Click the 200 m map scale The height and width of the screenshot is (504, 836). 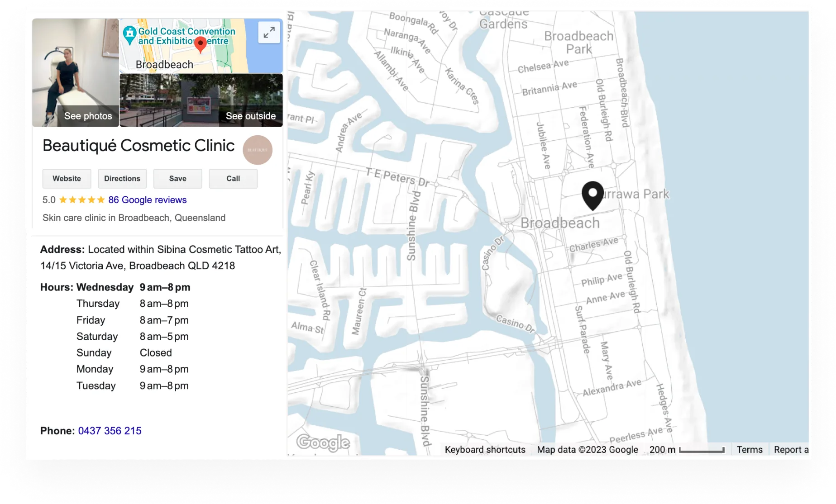pyautogui.click(x=687, y=450)
